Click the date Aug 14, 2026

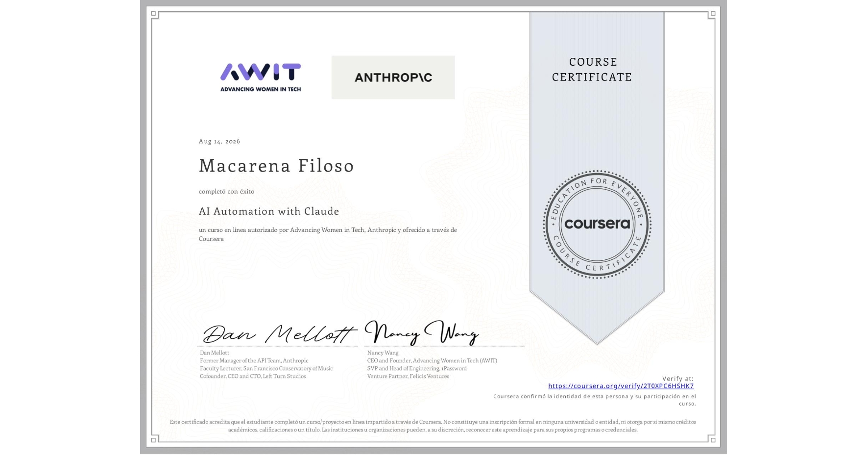pyautogui.click(x=219, y=141)
